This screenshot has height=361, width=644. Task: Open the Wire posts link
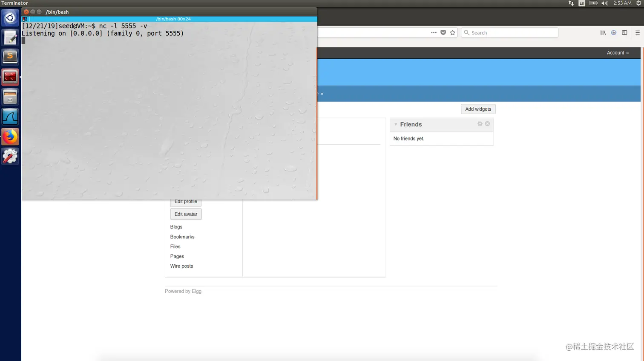pyautogui.click(x=181, y=266)
